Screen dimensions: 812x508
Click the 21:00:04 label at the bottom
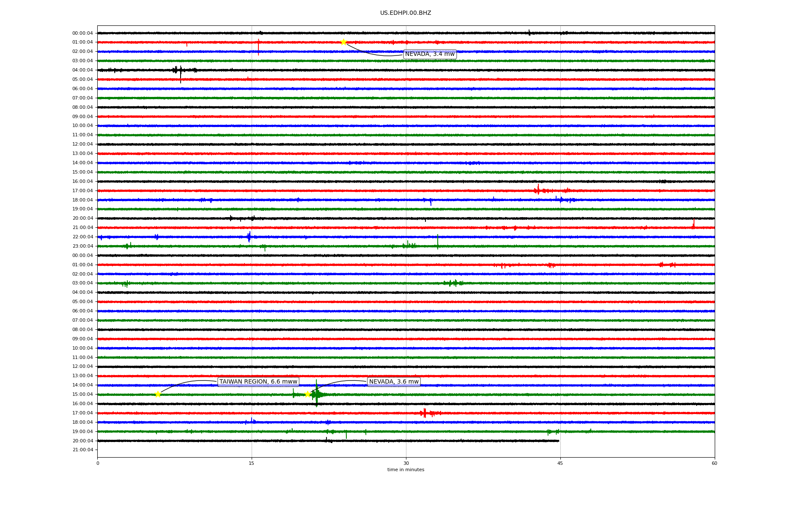click(82, 450)
